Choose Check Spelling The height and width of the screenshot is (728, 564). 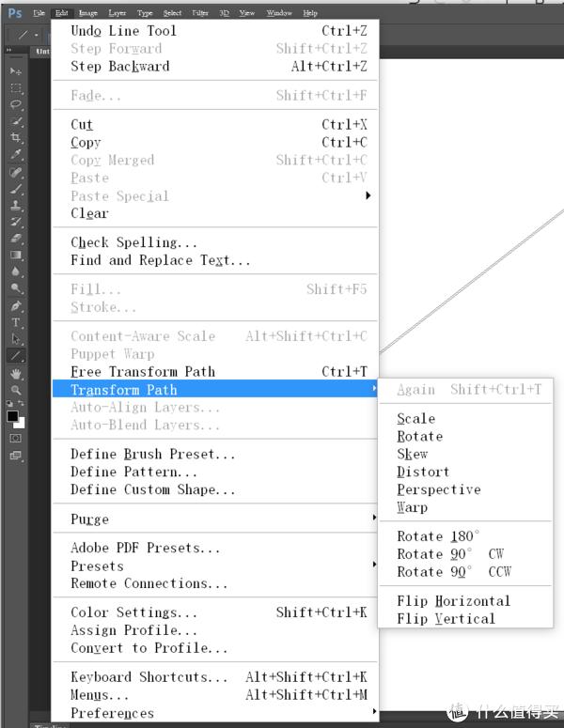[x=215, y=242]
